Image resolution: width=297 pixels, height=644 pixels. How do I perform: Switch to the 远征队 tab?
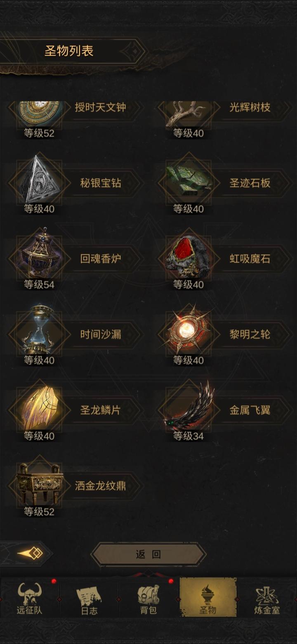30,599
